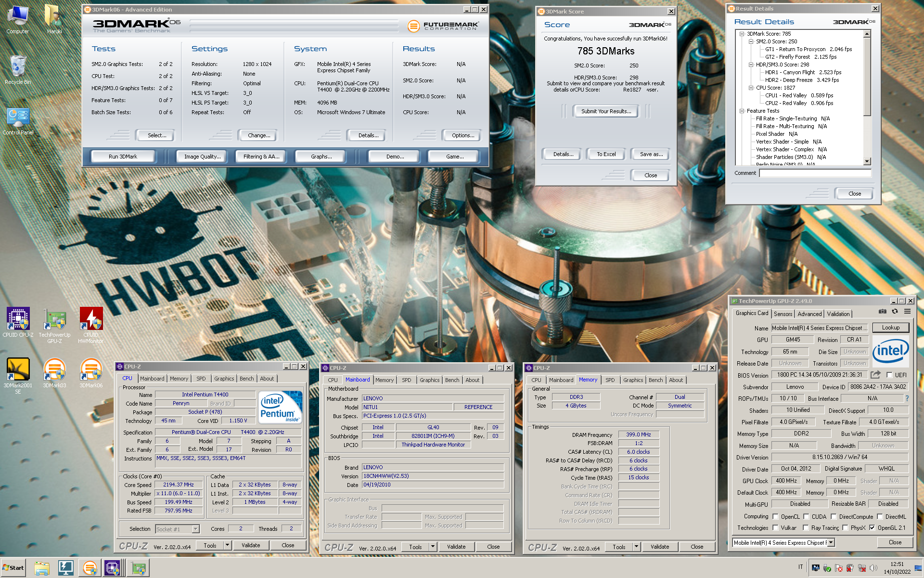Image resolution: width=924 pixels, height=578 pixels.
Task: Switch to the Validation tab in GPU-Z
Action: [838, 314]
